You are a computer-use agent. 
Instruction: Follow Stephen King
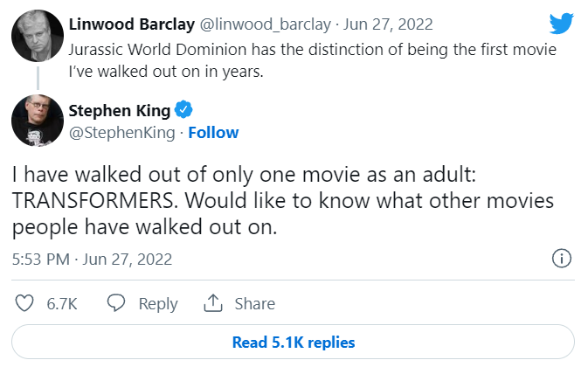point(213,133)
